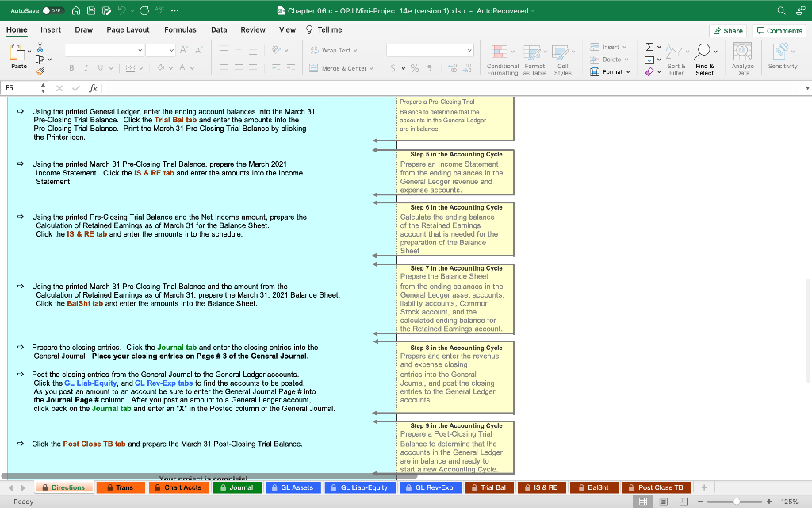This screenshot has height=508, width=812.
Task: Click the Paste clipboard icon
Action: [x=17, y=52]
